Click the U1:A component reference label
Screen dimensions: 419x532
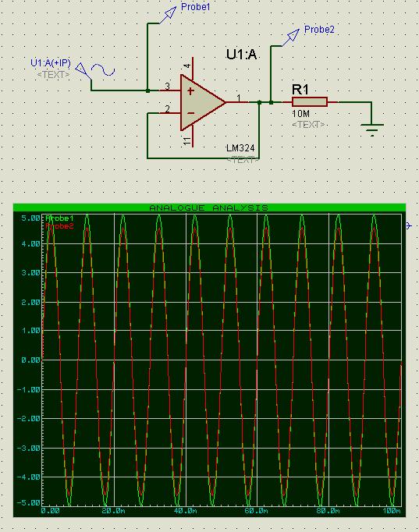pos(241,55)
